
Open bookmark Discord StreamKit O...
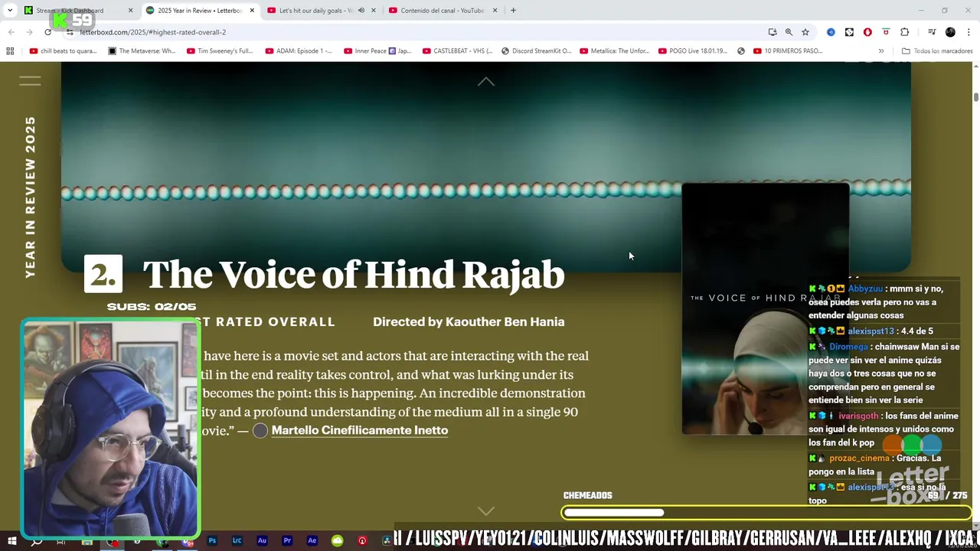pyautogui.click(x=536, y=51)
